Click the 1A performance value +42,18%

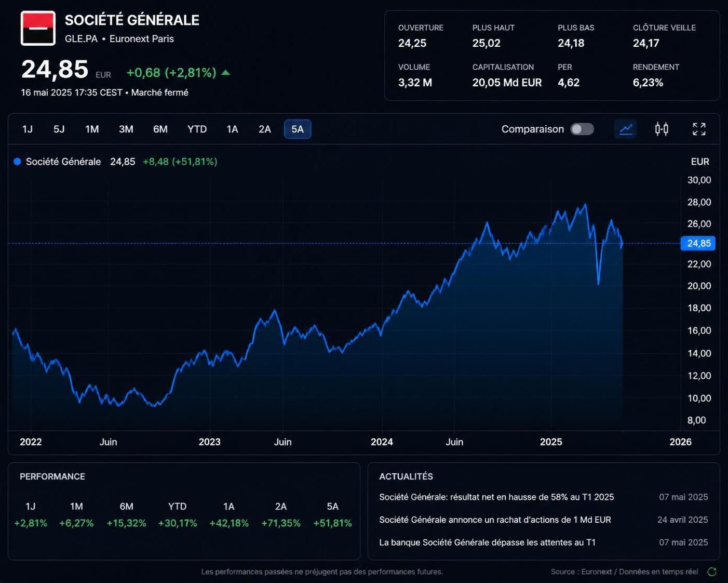229,523
